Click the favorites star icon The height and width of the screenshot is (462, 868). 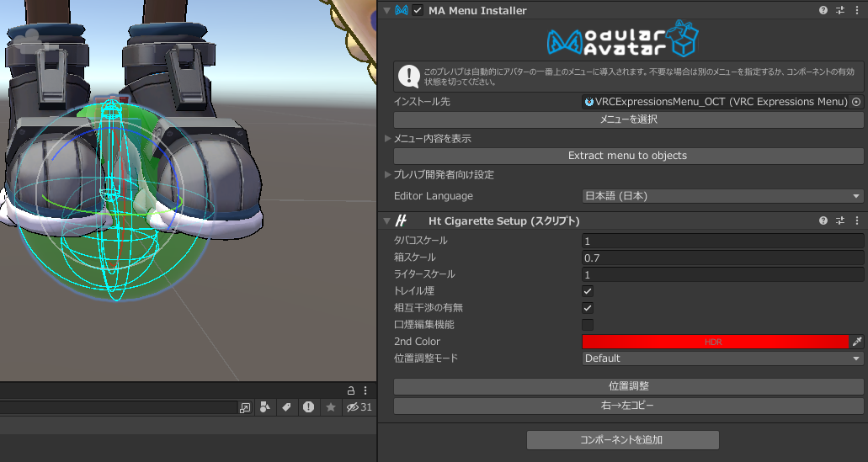pos(331,407)
